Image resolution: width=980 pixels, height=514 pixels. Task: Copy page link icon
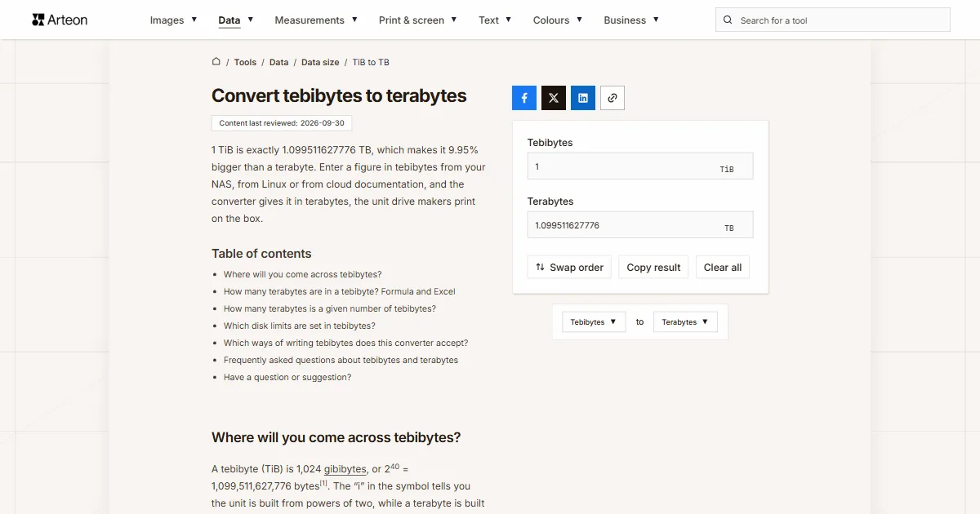(x=612, y=98)
